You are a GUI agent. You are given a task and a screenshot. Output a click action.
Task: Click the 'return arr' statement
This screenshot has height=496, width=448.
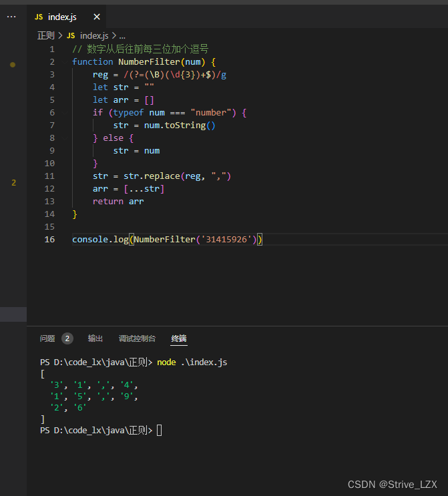pyautogui.click(x=118, y=202)
